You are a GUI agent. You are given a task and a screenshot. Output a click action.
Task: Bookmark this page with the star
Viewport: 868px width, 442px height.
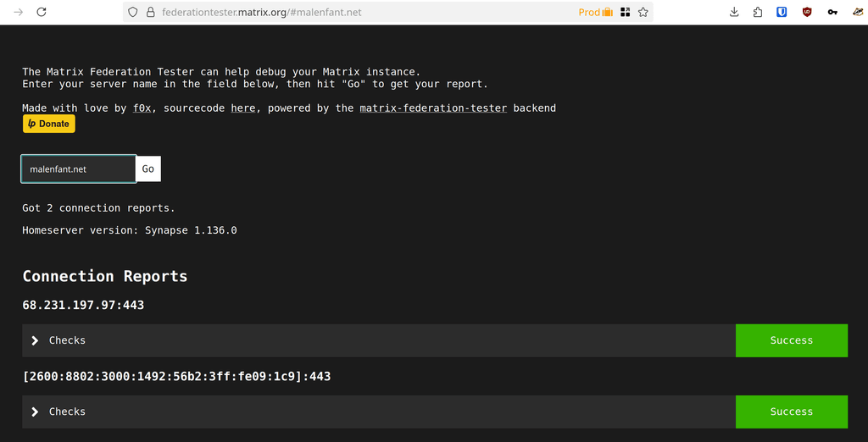(643, 12)
